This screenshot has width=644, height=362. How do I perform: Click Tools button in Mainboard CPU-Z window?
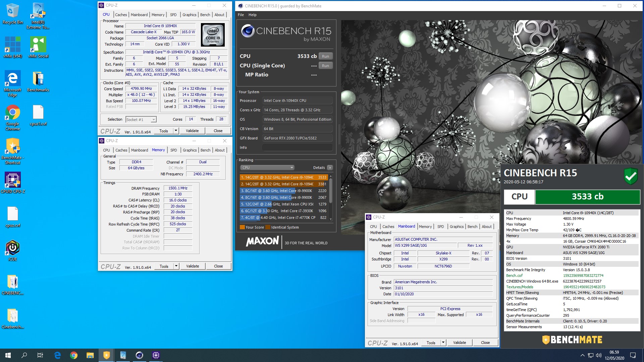tap(431, 343)
